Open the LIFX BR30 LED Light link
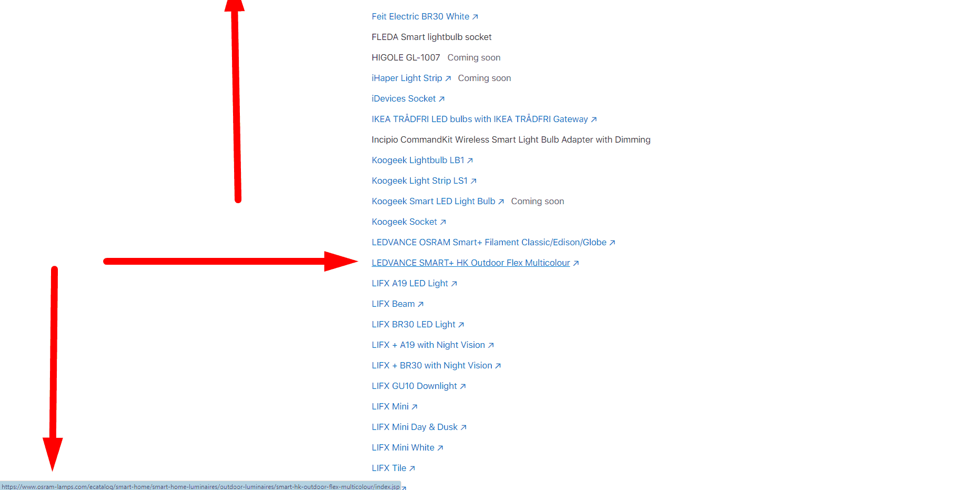 pos(413,324)
